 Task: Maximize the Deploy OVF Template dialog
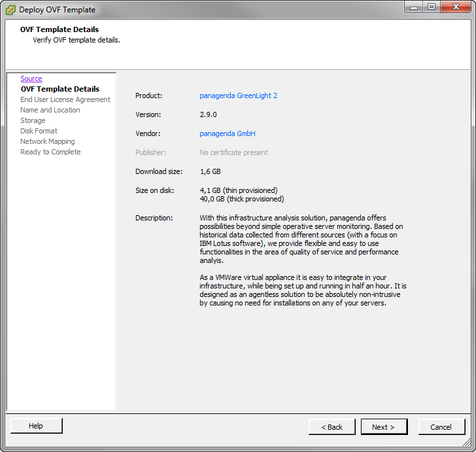431,7
